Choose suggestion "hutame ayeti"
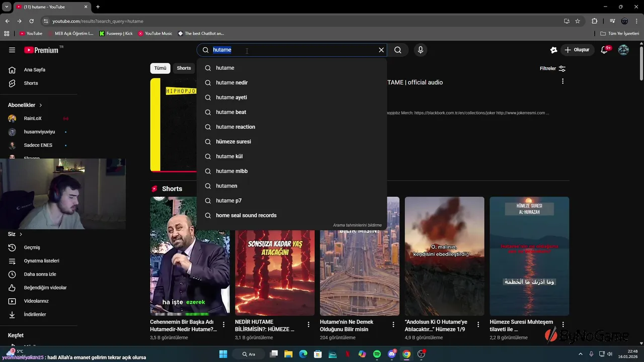 click(292, 98)
